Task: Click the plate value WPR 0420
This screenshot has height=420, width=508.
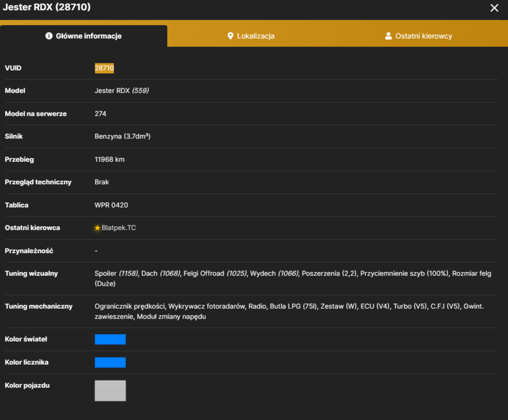Action: coord(111,205)
